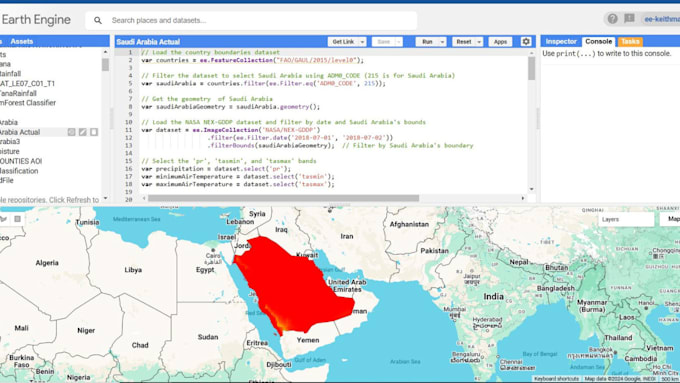Click the code editor vertical scrollbar thumb
Screen dimensions: 680x383
pos(532,69)
